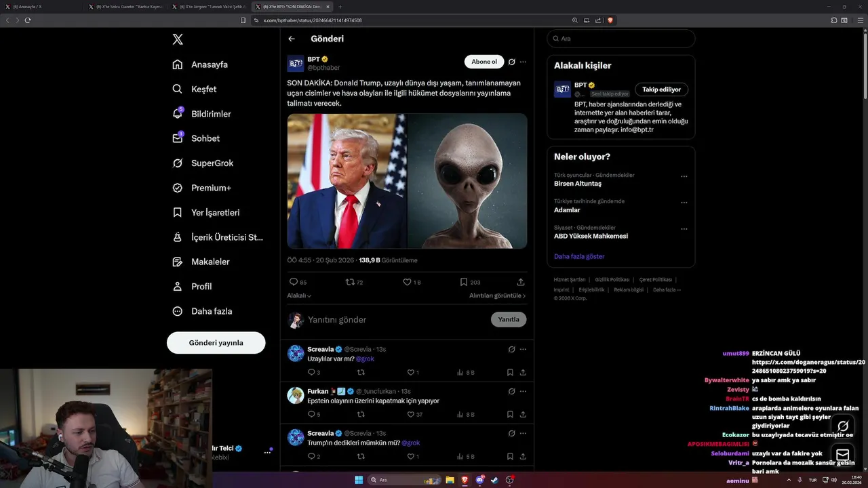The image size is (868, 488).
Task: Open more options for Adamlar trend
Action: [x=684, y=203]
